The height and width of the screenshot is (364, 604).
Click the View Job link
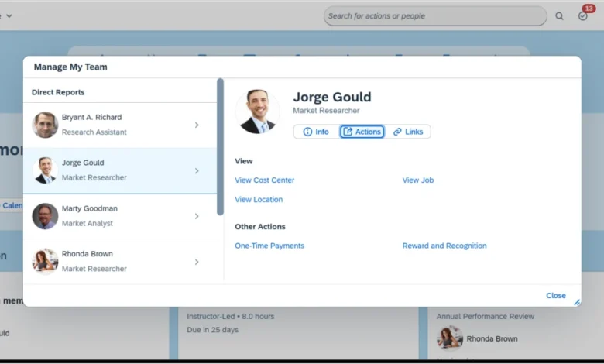tap(417, 180)
